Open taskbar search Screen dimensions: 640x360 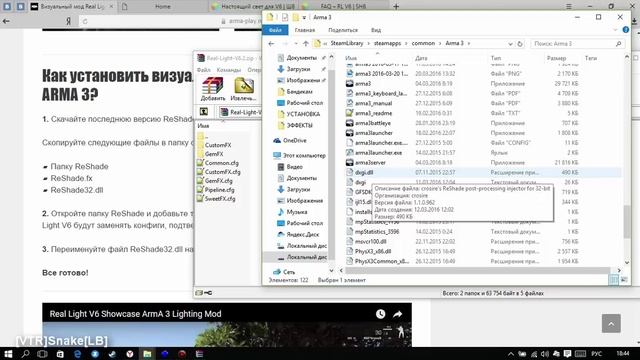25,353
